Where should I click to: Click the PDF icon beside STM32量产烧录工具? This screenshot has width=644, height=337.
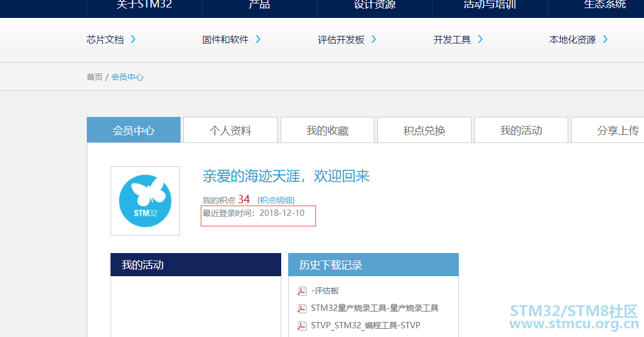click(x=302, y=308)
